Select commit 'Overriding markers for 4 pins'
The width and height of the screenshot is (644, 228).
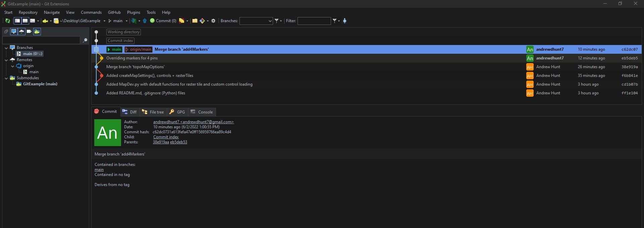[367, 58]
